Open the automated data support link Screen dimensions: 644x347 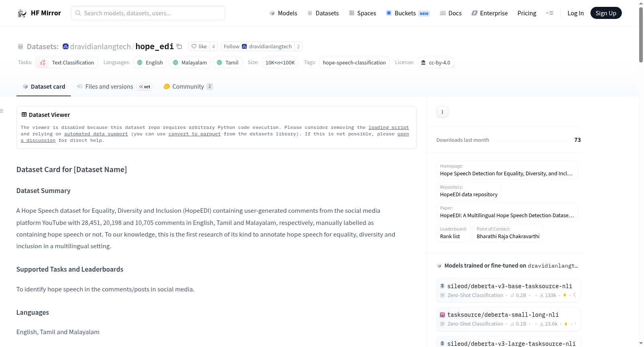[96, 134]
